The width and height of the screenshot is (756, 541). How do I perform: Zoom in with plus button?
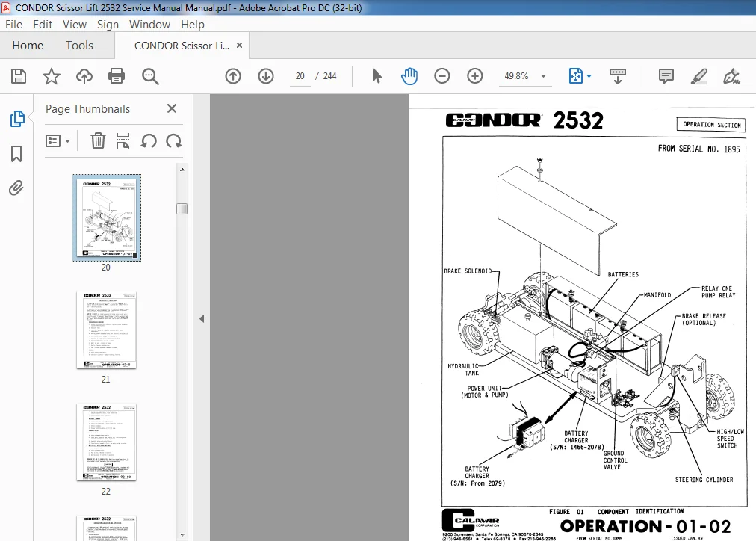pos(475,76)
